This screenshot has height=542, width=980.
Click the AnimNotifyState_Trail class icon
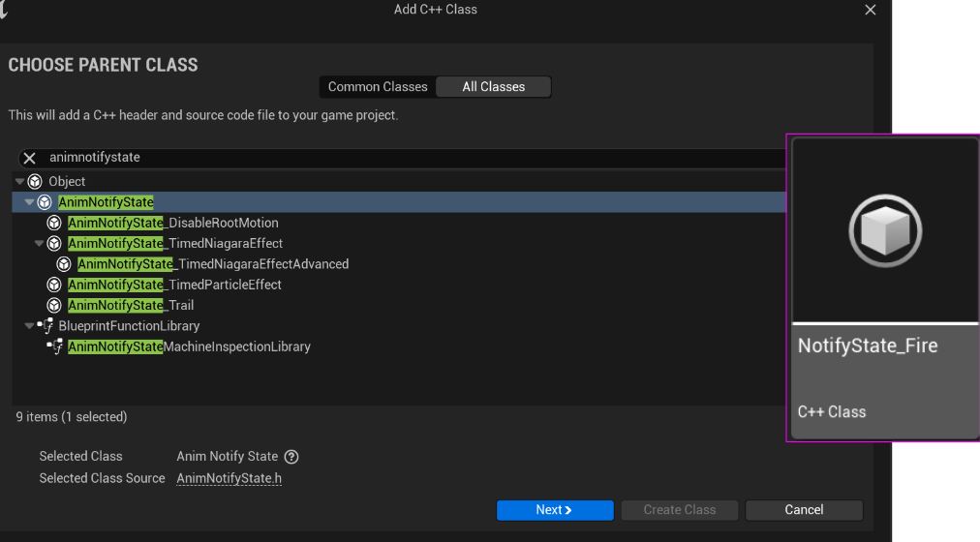[x=54, y=306]
